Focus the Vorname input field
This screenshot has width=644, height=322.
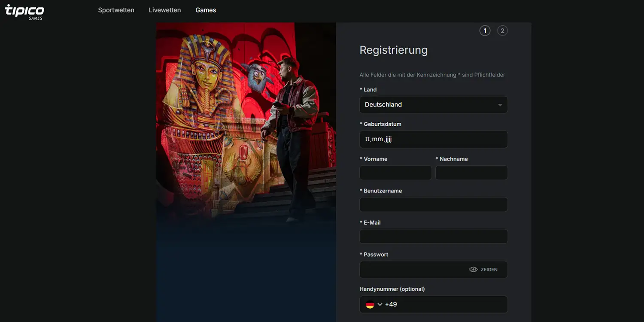(x=395, y=173)
